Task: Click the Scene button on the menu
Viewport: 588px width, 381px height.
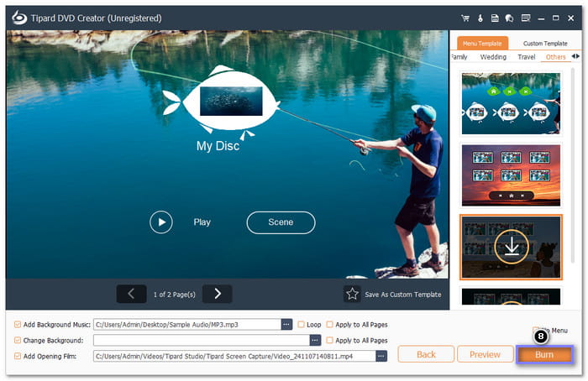Action: 281,222
